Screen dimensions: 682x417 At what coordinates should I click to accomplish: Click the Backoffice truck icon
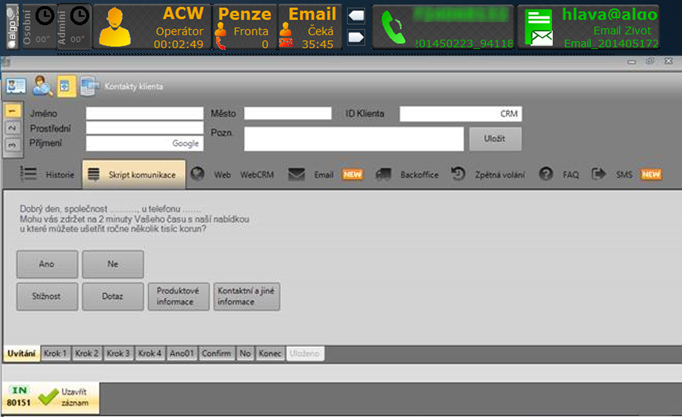383,174
